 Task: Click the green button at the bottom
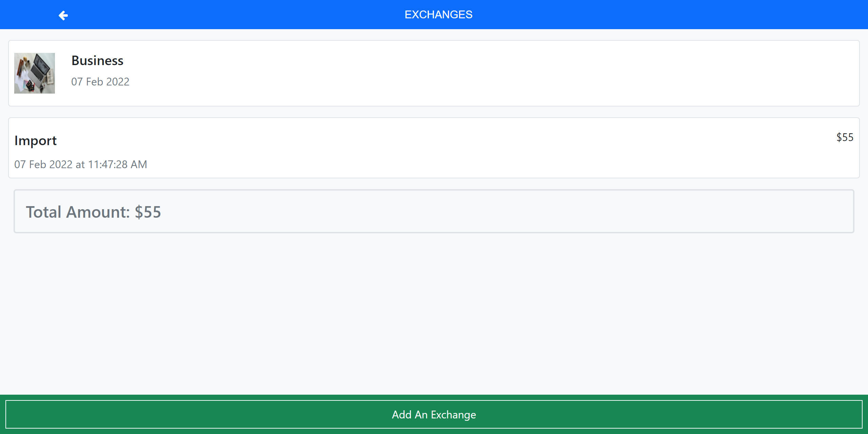(434, 414)
